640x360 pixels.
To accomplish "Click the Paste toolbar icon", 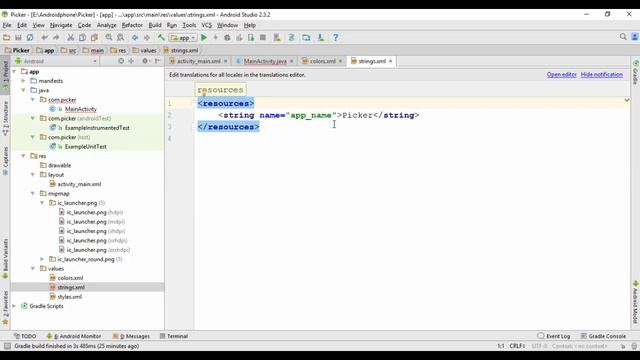I will point(94,38).
